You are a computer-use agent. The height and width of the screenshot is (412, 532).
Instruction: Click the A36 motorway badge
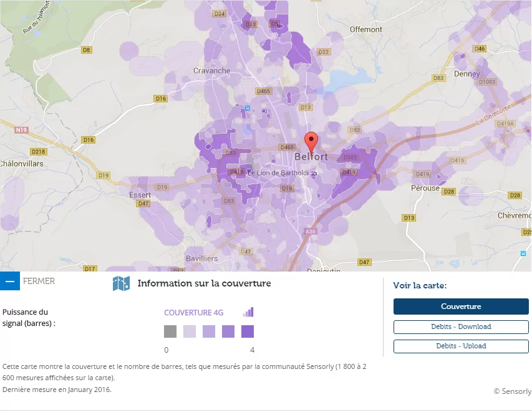coord(310,231)
